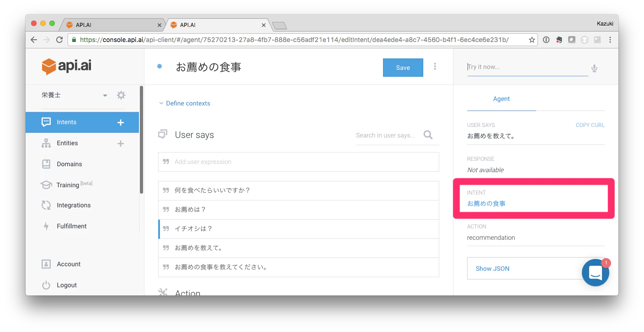
Task: Open the chat support bubble
Action: point(595,273)
